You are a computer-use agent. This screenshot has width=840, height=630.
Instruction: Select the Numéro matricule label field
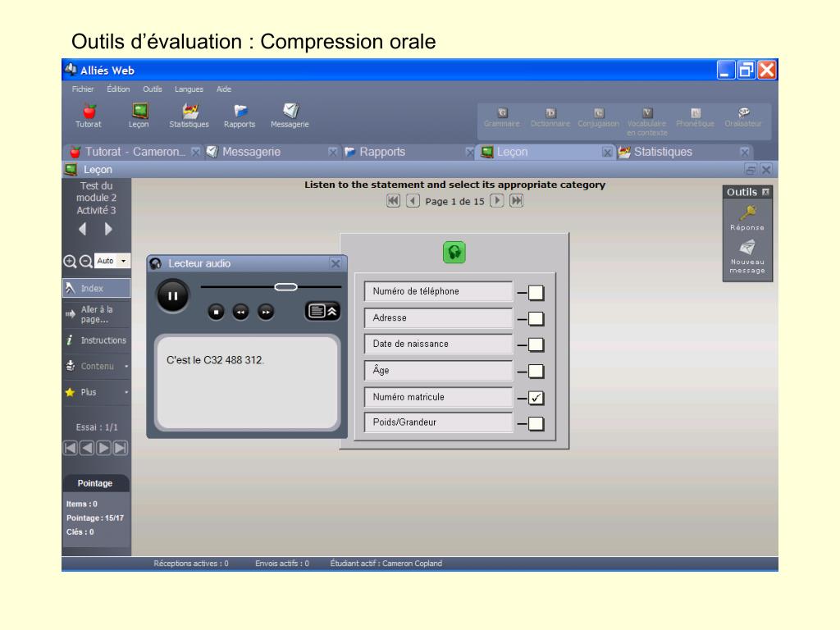438,397
